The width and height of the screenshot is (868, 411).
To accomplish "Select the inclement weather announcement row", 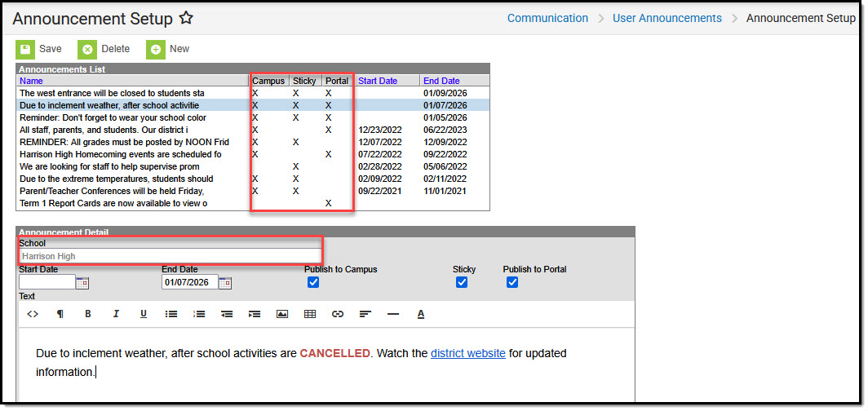I will click(253, 105).
